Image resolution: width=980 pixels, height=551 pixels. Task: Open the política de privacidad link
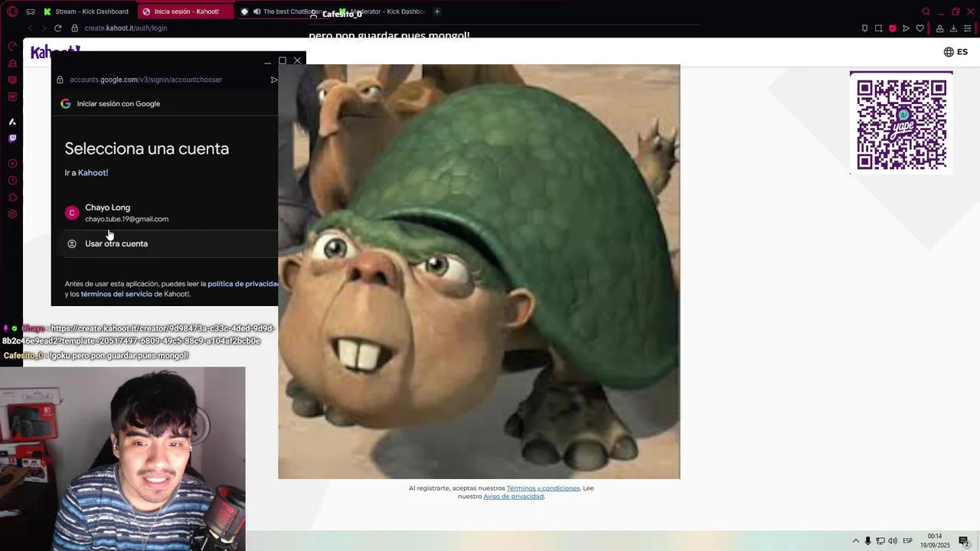pyautogui.click(x=243, y=284)
